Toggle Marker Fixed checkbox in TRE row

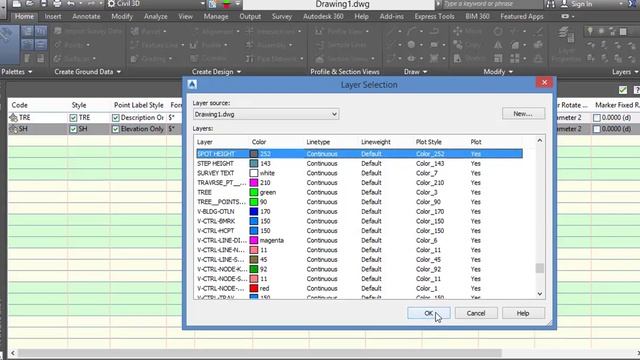point(597,118)
